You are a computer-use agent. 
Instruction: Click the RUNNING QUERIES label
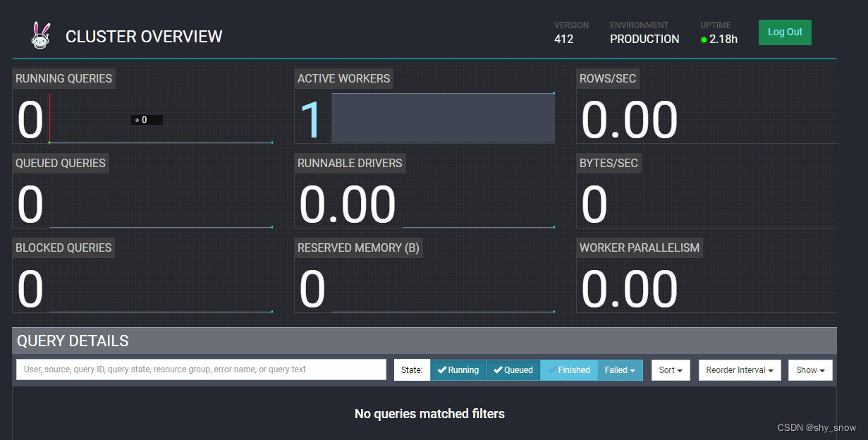coord(63,78)
